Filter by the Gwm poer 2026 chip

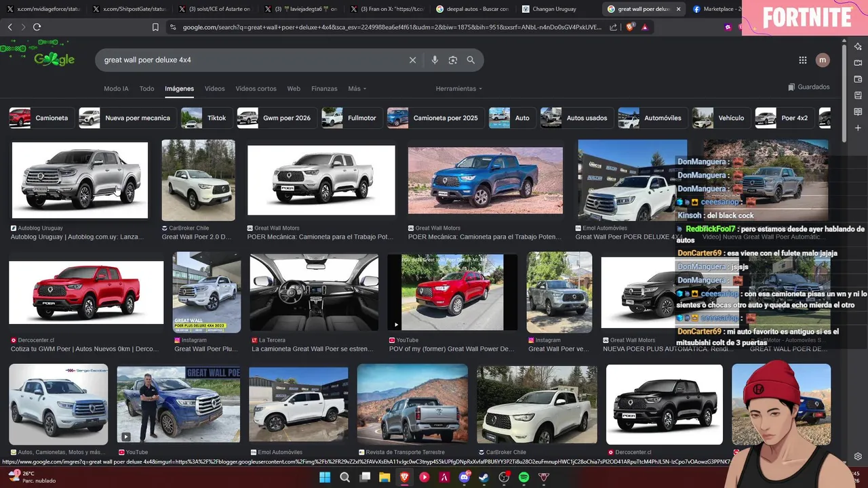tap(276, 118)
